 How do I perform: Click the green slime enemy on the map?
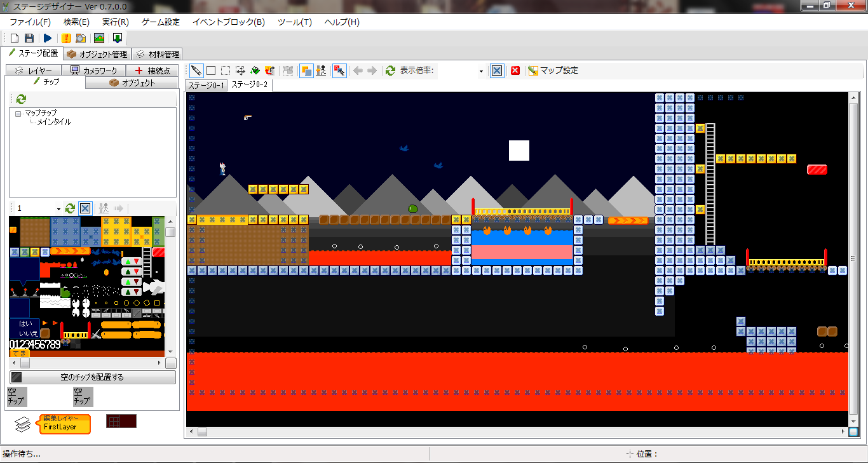413,208
